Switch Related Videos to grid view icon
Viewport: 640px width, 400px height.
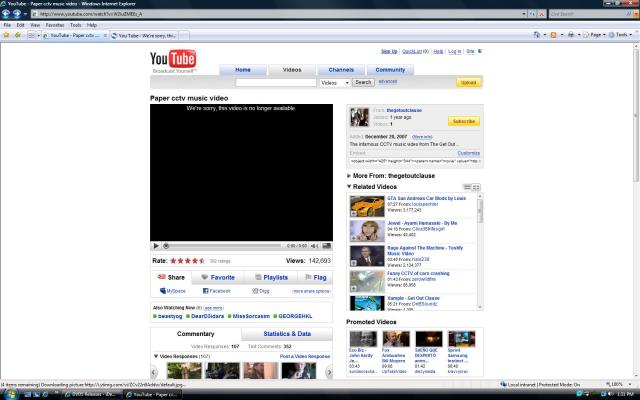(476, 187)
